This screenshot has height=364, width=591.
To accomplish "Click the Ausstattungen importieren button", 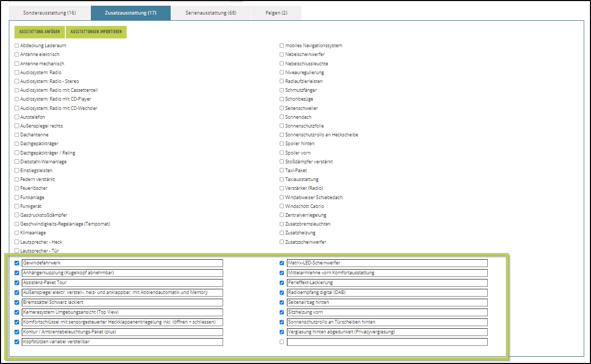I will (96, 32).
